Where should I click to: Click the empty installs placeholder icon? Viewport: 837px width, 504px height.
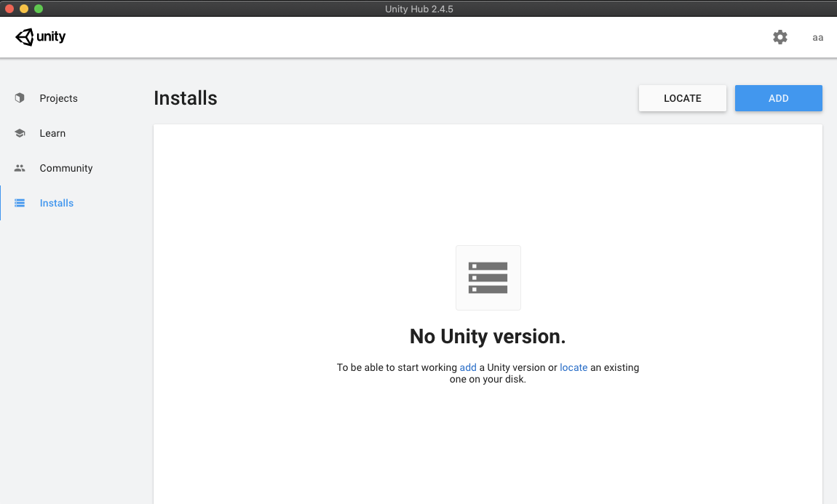coord(488,278)
